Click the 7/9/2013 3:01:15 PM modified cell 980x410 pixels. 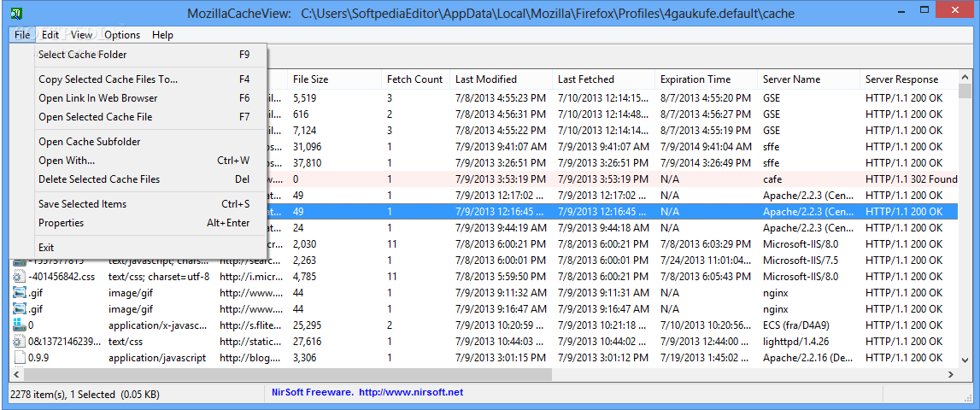500,358
